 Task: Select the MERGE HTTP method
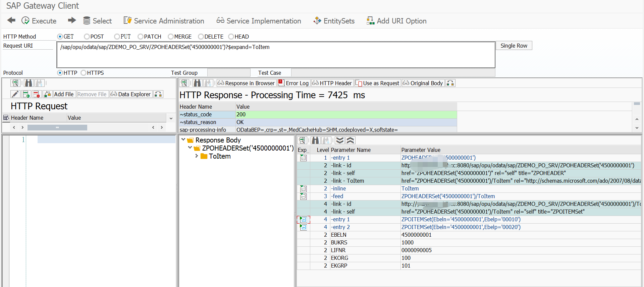171,37
